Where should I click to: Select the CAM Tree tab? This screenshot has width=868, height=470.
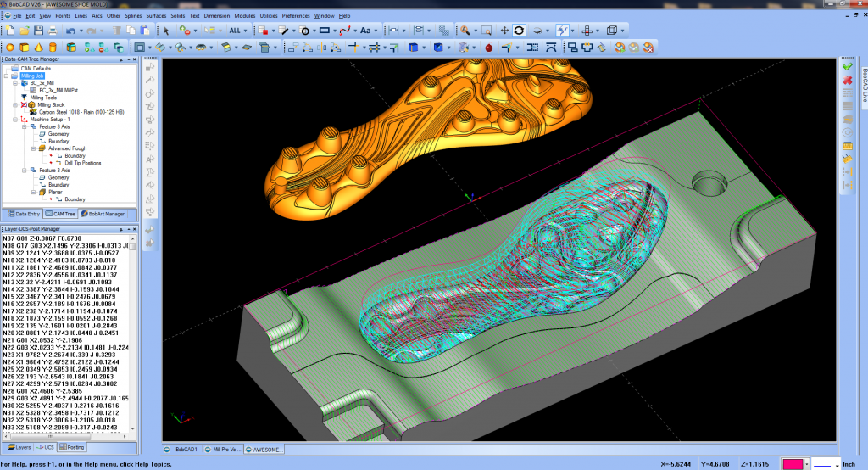(x=60, y=214)
